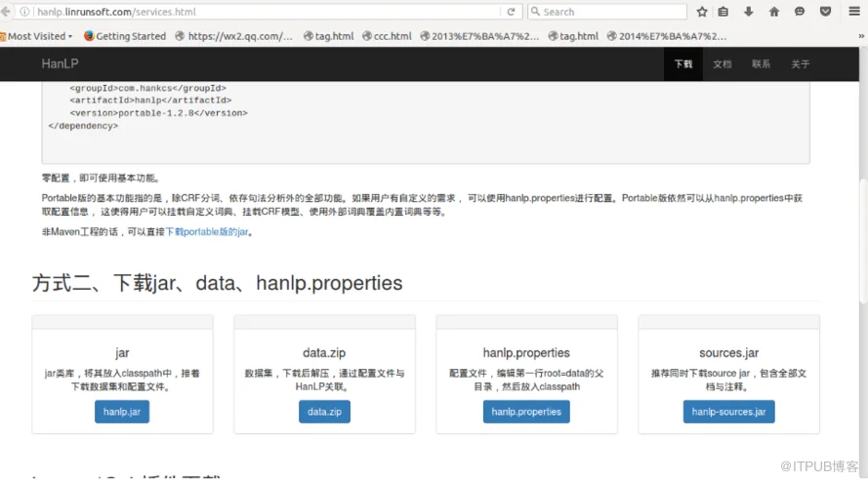
Task: Open the chat bubble toolbar icon
Action: pos(800,12)
